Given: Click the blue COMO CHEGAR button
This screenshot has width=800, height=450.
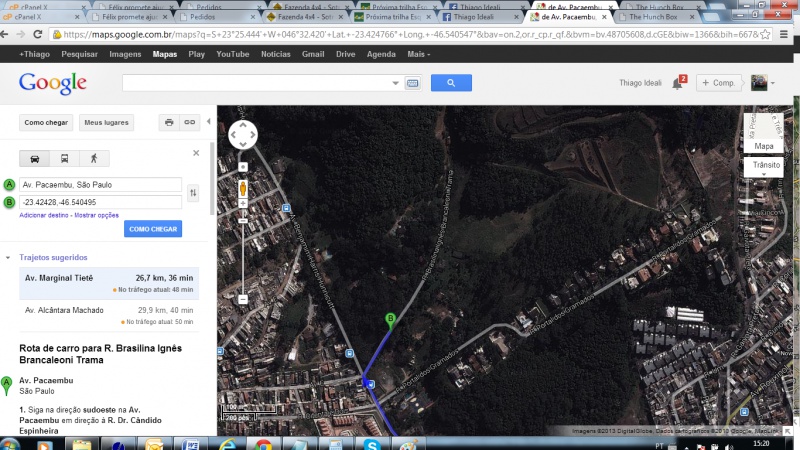Looking at the screenshot, I should (x=153, y=229).
